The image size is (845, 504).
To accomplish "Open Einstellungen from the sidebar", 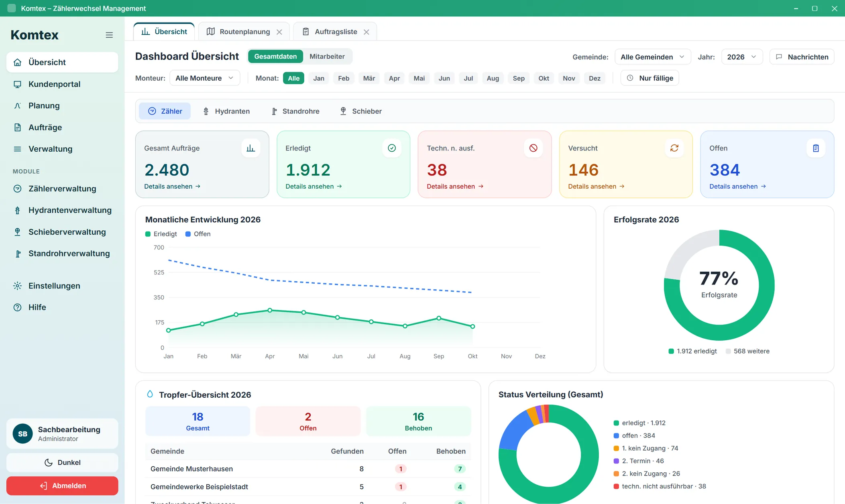I will (x=62, y=286).
